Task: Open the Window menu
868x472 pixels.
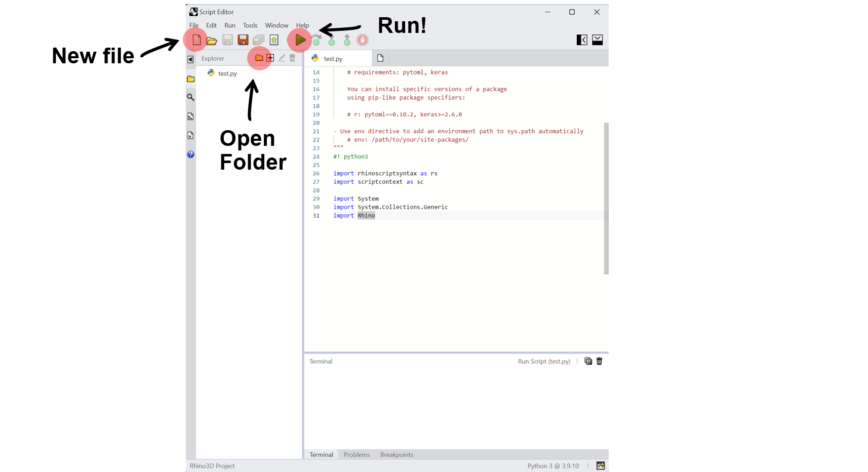Action: click(277, 25)
